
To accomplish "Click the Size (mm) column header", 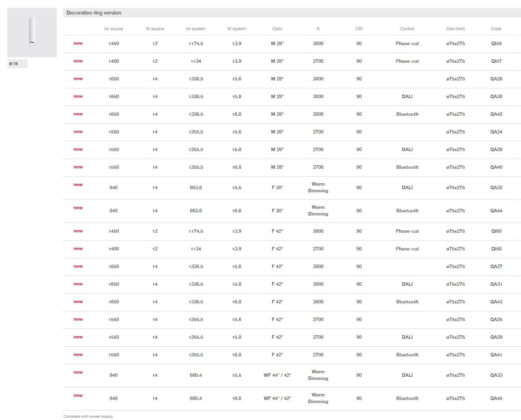I will click(455, 29).
